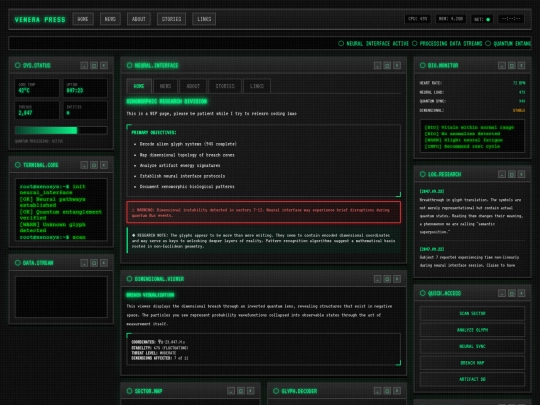Select the HOME tab in Neural Interface
The width and height of the screenshot is (540, 405).
coord(139,86)
